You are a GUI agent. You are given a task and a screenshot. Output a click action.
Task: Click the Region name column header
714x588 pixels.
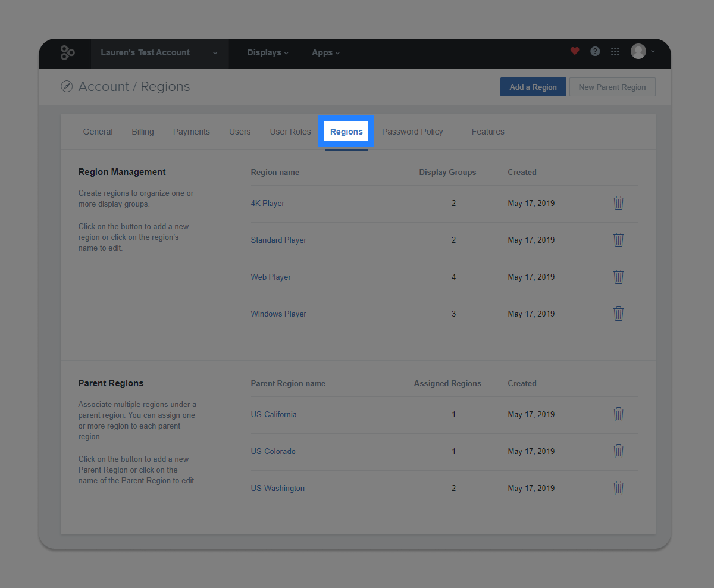coord(275,172)
